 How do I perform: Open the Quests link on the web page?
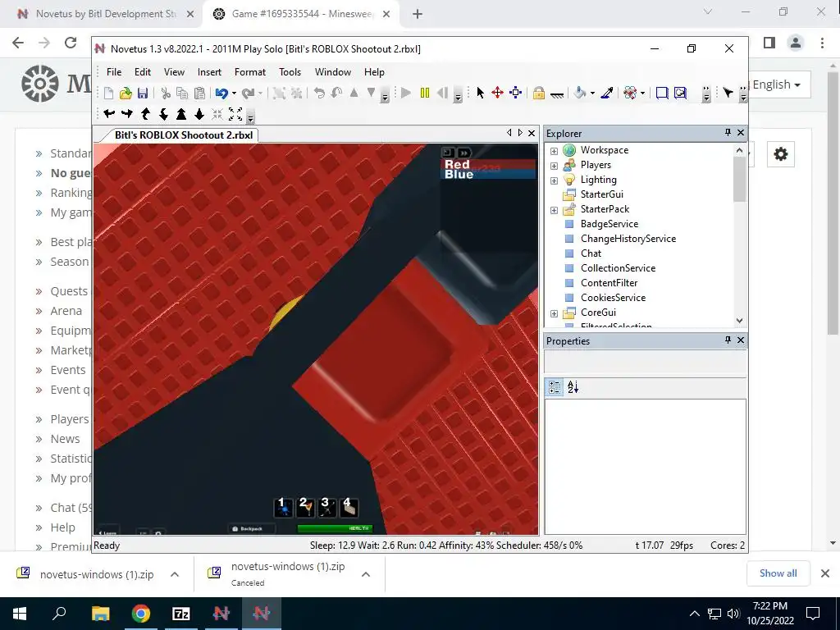pos(69,291)
